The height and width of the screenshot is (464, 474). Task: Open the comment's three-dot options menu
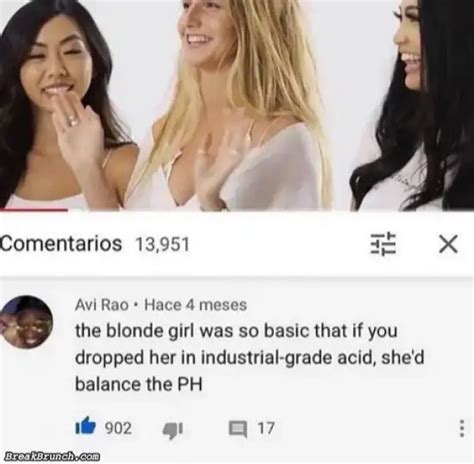pyautogui.click(x=462, y=428)
